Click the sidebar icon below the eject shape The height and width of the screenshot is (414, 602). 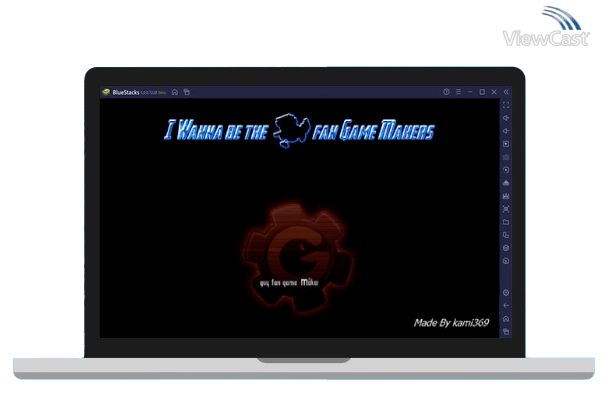point(506,196)
